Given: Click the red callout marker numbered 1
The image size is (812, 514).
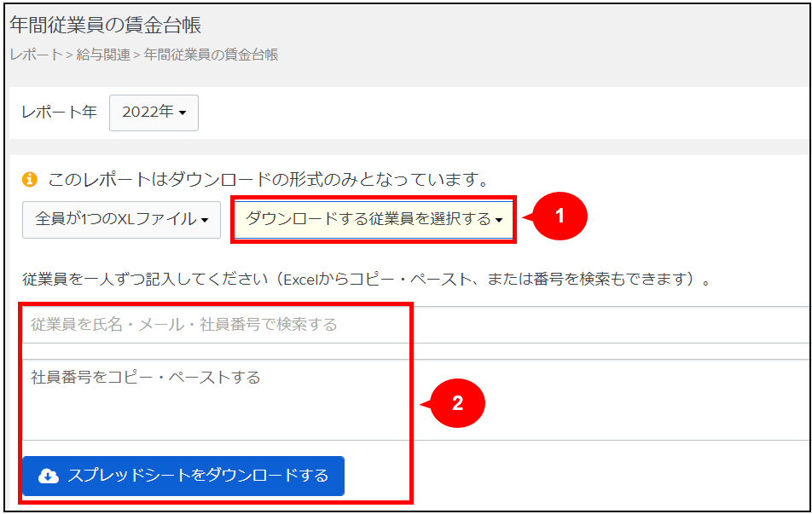Looking at the screenshot, I should (559, 217).
